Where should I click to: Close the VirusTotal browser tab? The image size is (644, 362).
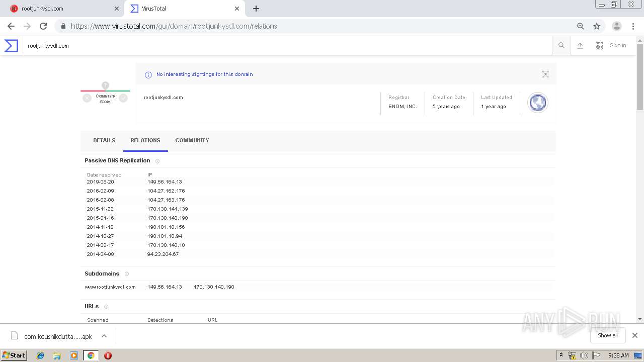pos(237,9)
